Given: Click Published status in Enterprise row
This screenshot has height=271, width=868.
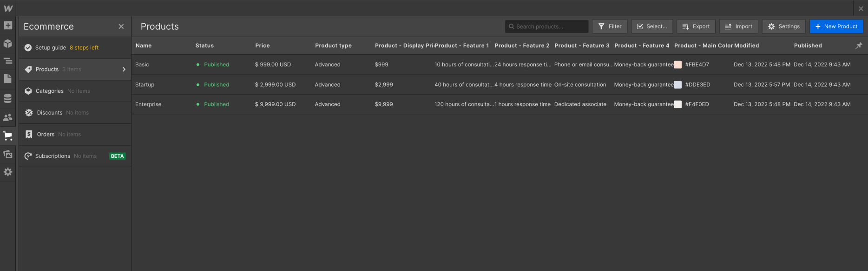Looking at the screenshot, I should pyautogui.click(x=217, y=104).
